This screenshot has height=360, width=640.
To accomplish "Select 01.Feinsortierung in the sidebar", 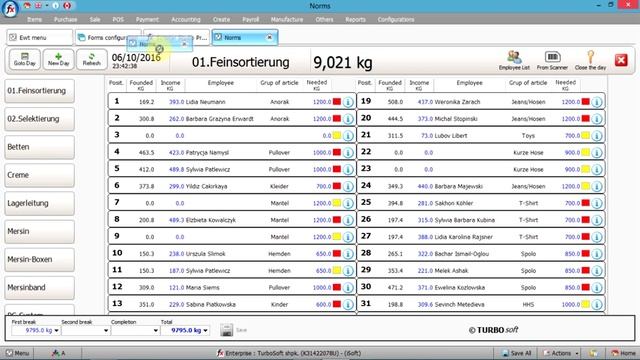I will click(39, 91).
